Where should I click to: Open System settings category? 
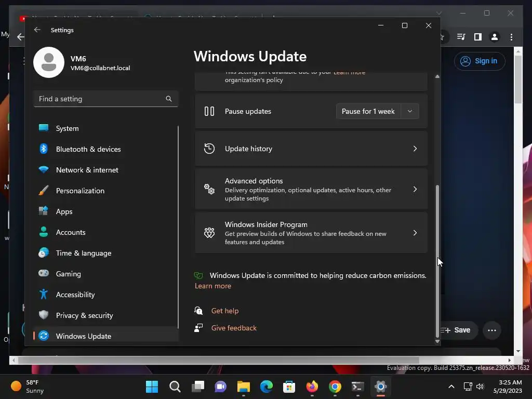106,128
